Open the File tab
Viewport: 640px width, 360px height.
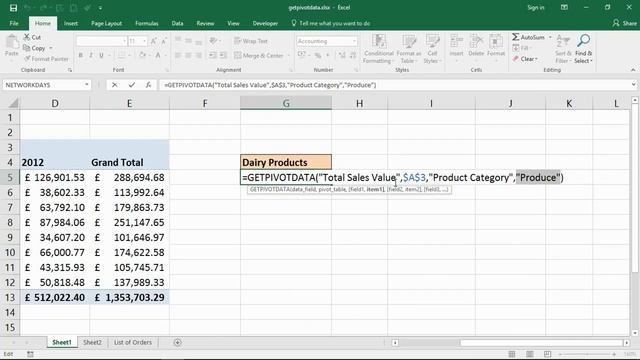(14, 23)
